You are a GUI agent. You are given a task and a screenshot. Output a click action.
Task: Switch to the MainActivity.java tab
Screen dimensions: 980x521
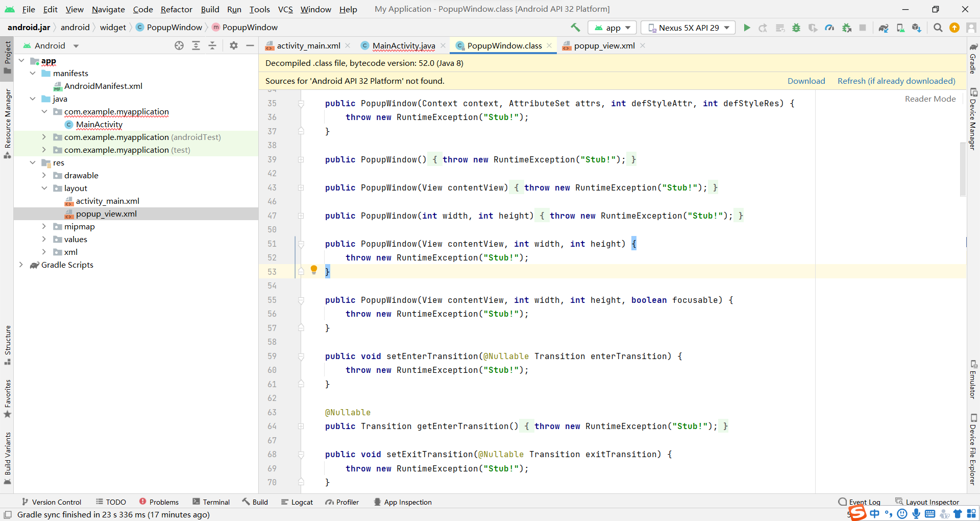coord(403,45)
